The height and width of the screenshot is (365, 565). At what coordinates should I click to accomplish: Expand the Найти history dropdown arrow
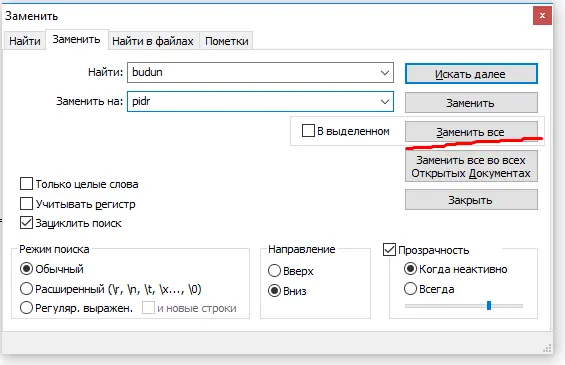[385, 73]
